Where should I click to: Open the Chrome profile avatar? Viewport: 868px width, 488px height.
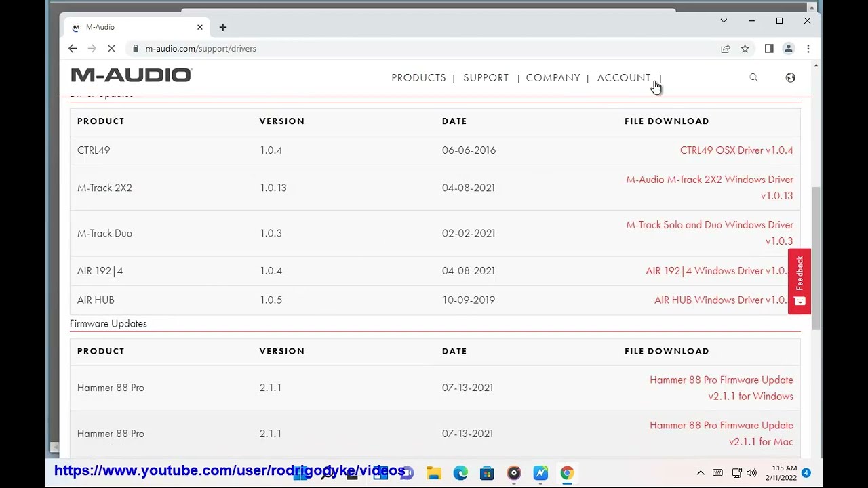pos(788,49)
